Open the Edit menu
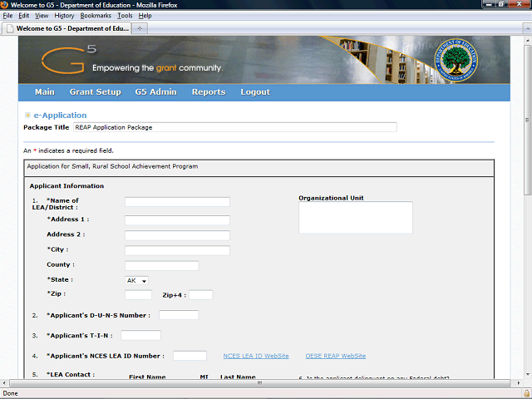 24,16
